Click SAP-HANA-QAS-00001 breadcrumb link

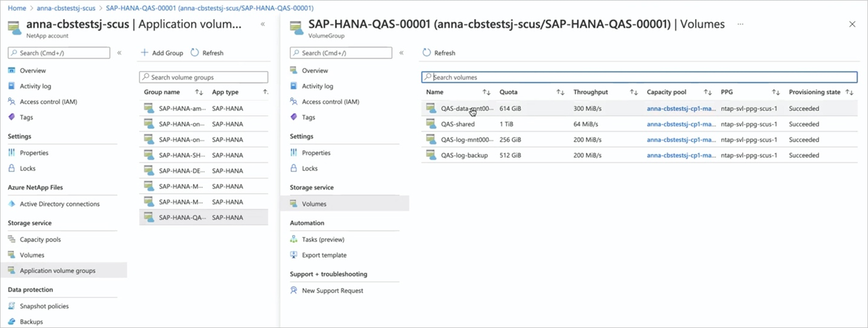210,8
